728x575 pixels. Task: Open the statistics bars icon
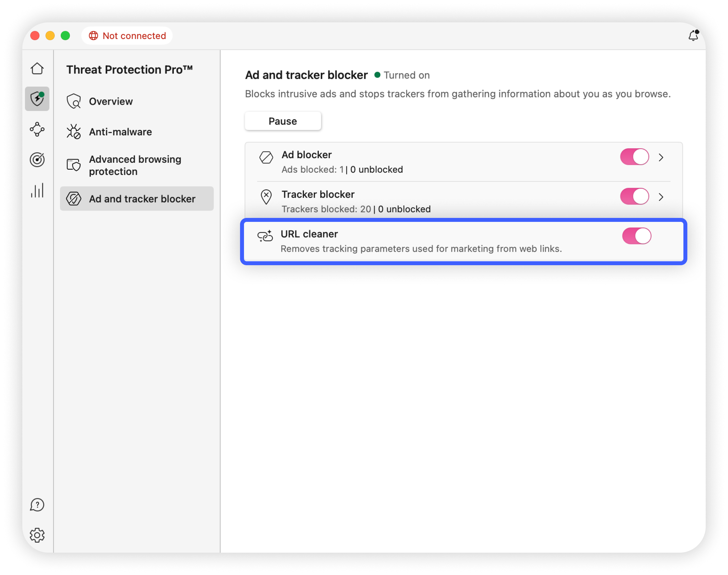click(x=37, y=190)
